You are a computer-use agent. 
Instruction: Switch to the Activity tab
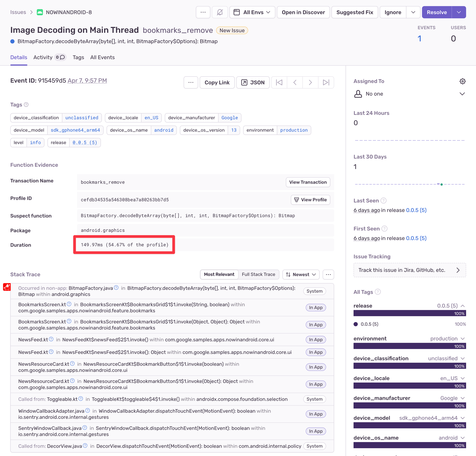43,57
